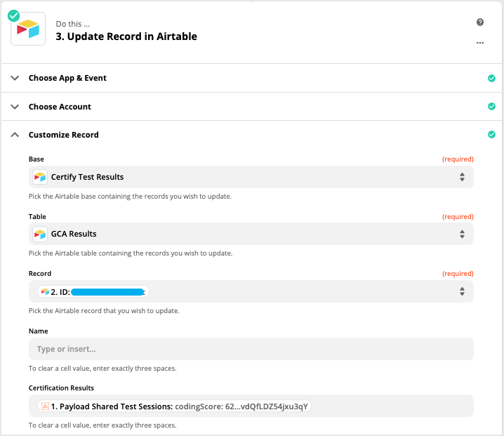Screen dimensions: 504x436
Task: Click the 'Choose App & Event' heading
Action: click(67, 78)
